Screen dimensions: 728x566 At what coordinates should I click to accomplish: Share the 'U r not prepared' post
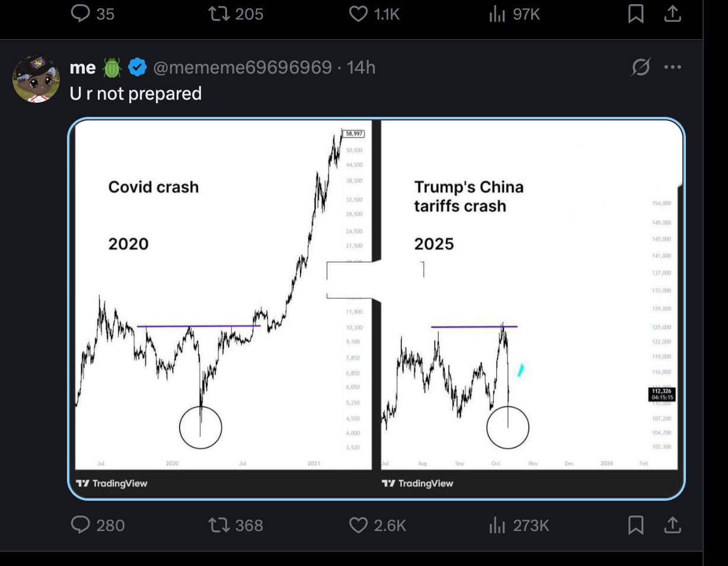672,525
